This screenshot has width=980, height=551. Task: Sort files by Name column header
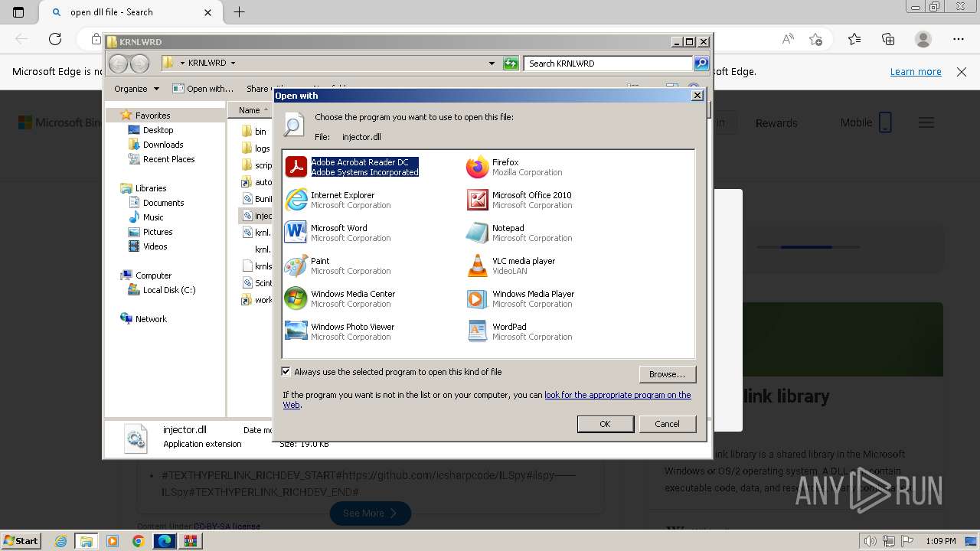coord(250,110)
